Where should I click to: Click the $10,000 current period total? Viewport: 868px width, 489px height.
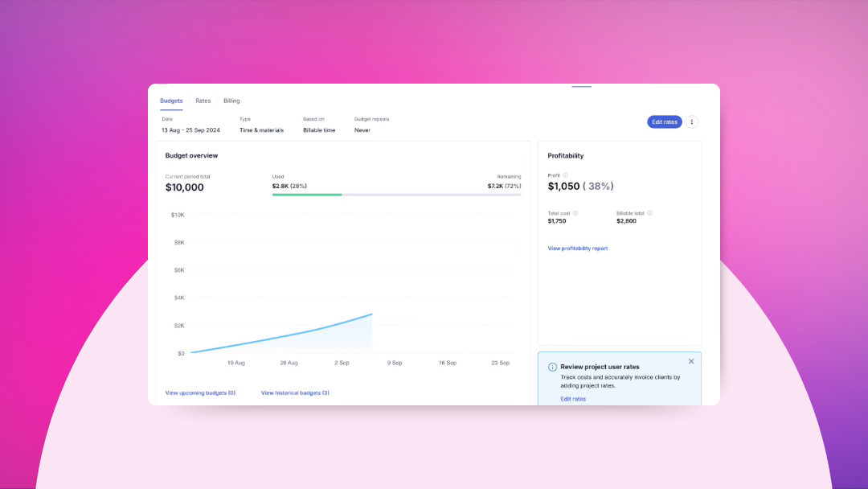(x=186, y=187)
